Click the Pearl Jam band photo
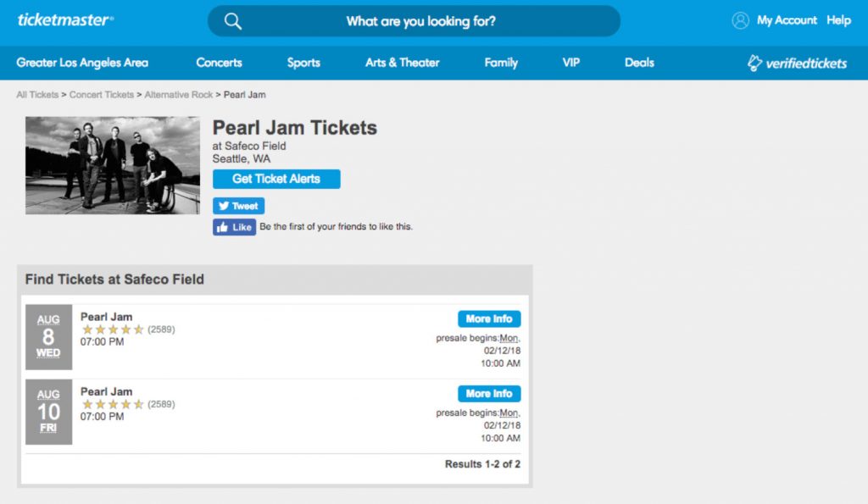This screenshot has height=504, width=868. [112, 165]
